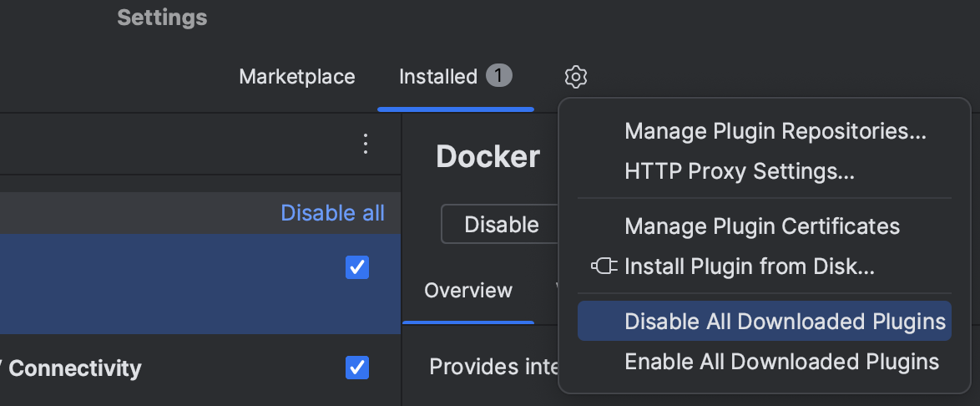Screen dimensions: 980x406
Task: Open HTTP Proxy Settings from menu
Action: point(739,171)
